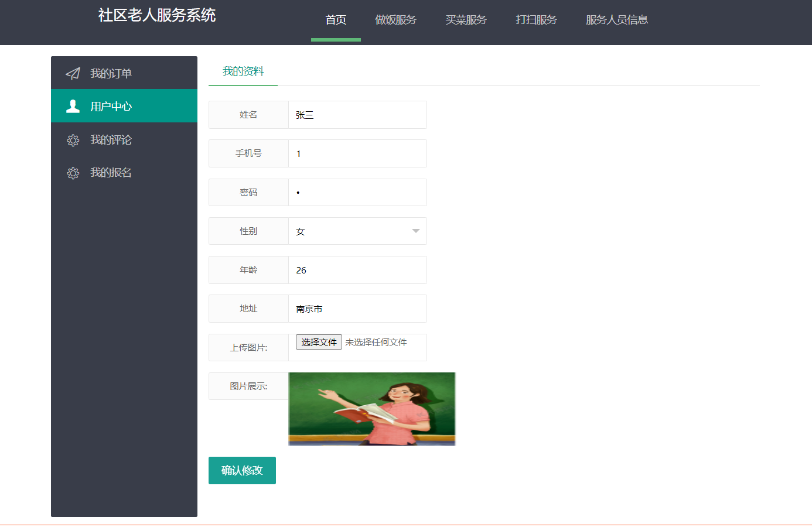Click the paper plane icon beside 我的订单
This screenshot has width=812, height=527.
72,73
